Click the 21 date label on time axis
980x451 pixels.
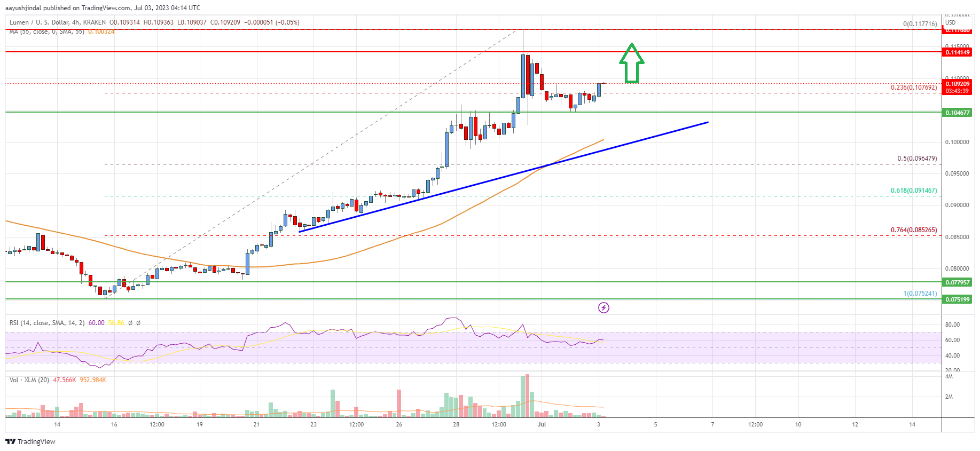pos(256,425)
